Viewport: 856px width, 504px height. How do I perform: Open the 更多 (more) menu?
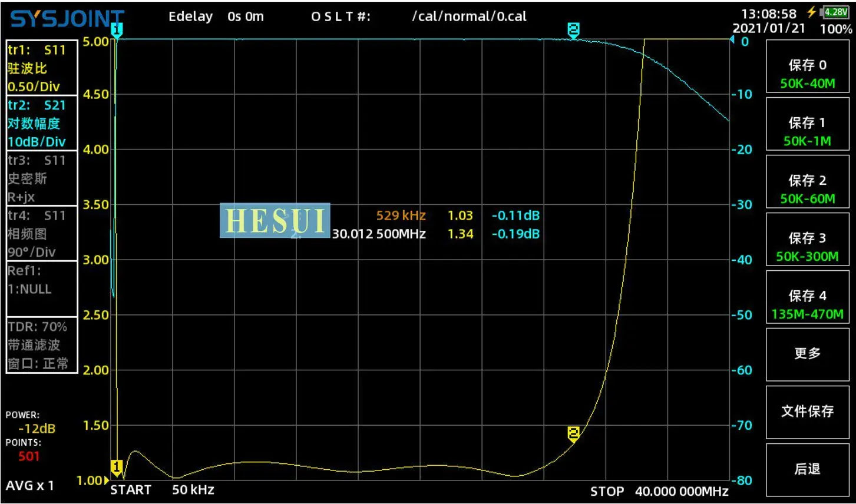point(807,354)
